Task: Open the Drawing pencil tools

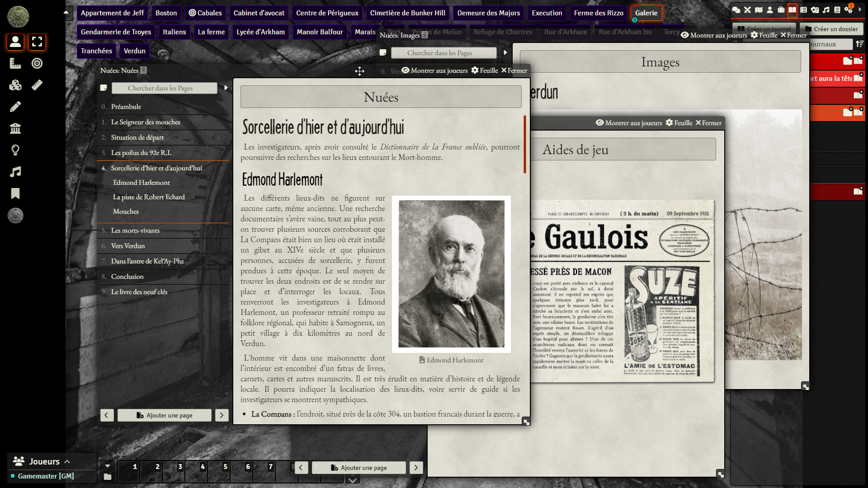Action: pos(15,107)
